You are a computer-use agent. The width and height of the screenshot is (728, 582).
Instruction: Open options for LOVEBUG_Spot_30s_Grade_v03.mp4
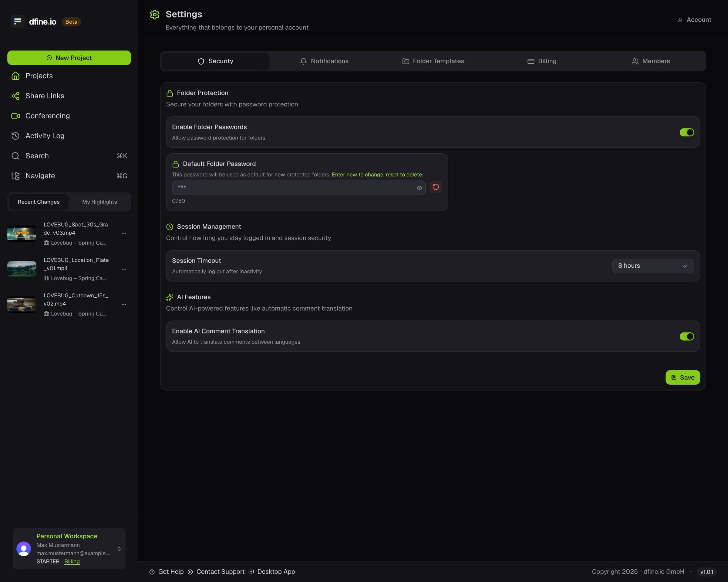[123, 233]
